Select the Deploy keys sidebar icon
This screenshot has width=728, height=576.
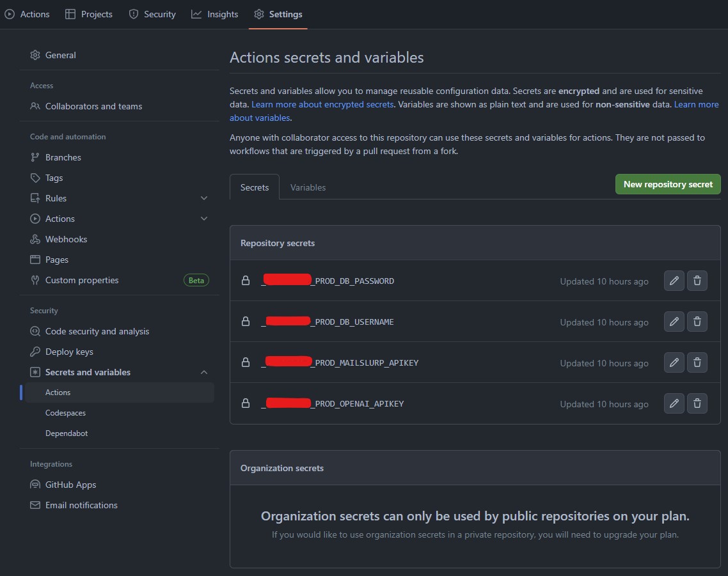35,352
